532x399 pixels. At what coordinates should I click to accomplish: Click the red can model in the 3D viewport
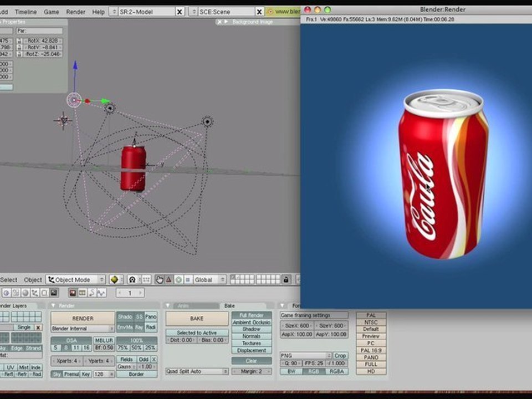134,168
